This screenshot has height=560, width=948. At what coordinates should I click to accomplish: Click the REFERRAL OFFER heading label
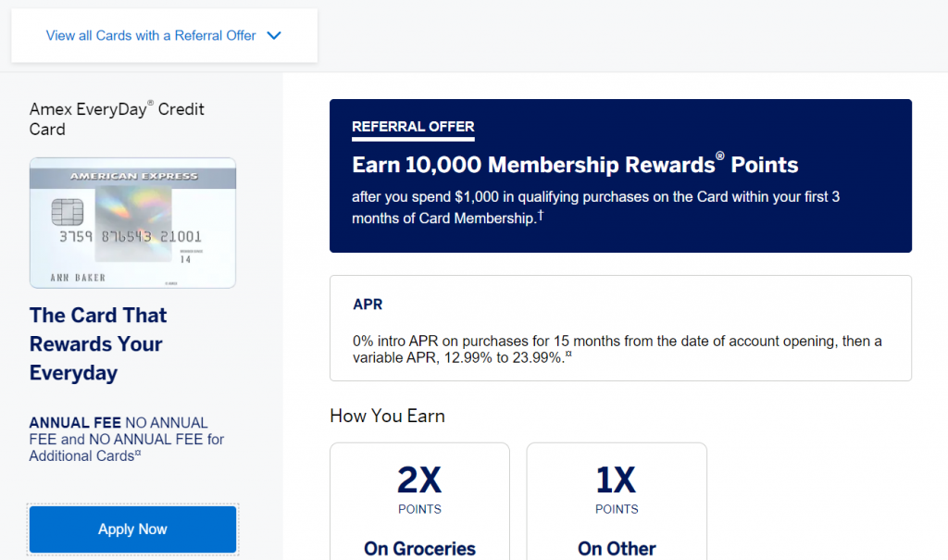click(x=413, y=127)
